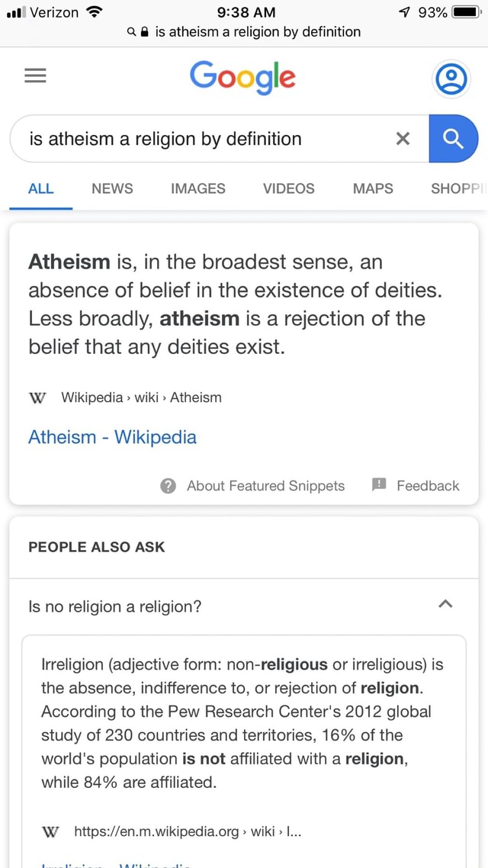This screenshot has width=488, height=868.
Task: Select the VIDEOS tab
Action: [x=288, y=188]
